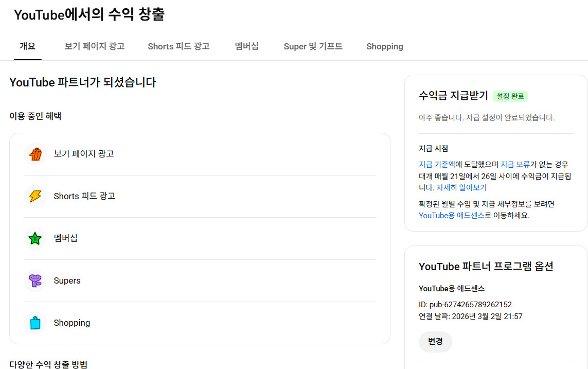Click the lightning bolt Shorts feed icon

tap(35, 196)
